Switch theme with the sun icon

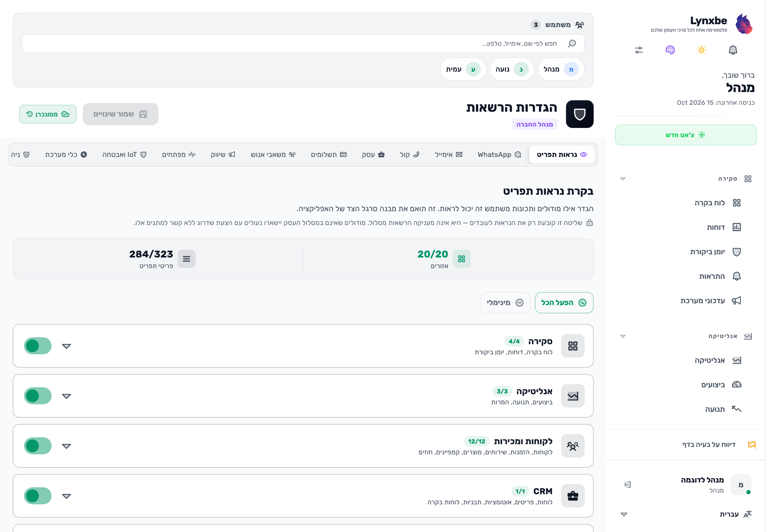tap(701, 50)
